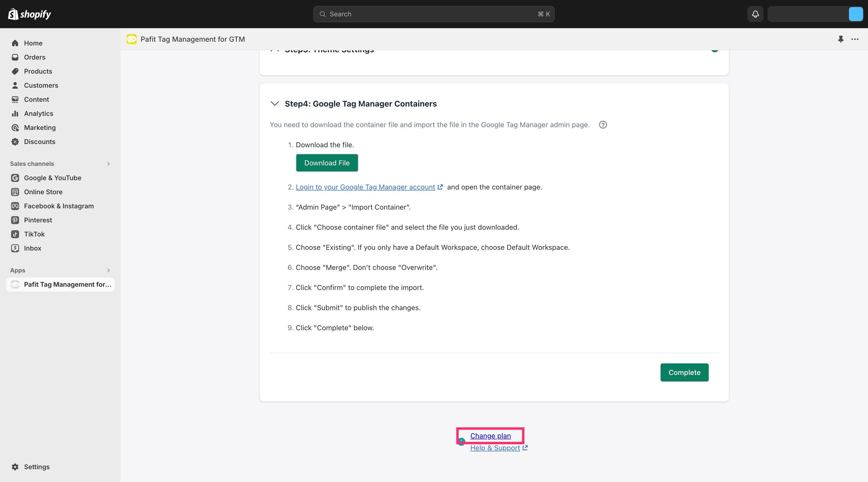Click the Search input field
Image resolution: width=868 pixels, height=482 pixels.
434,14
